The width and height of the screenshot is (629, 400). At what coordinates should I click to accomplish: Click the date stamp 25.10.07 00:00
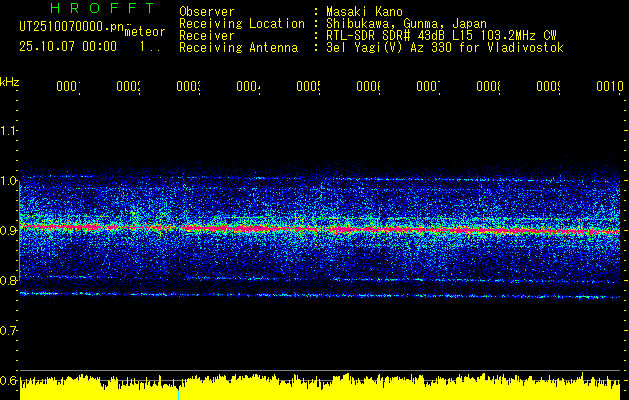(x=68, y=47)
